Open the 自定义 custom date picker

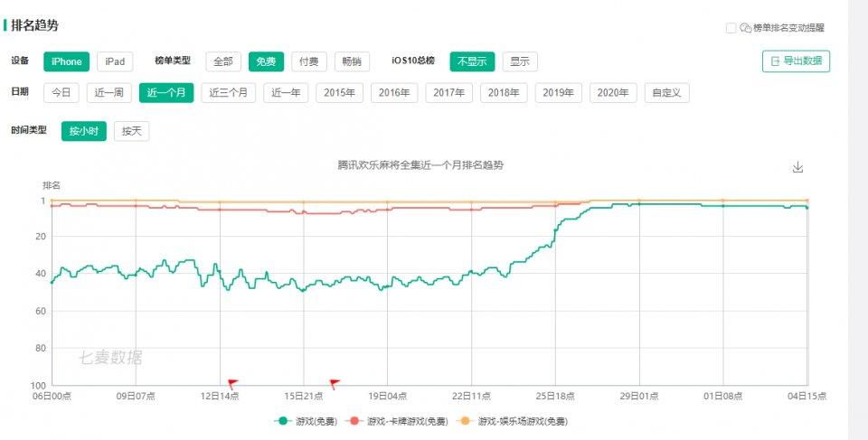pyautogui.click(x=667, y=93)
